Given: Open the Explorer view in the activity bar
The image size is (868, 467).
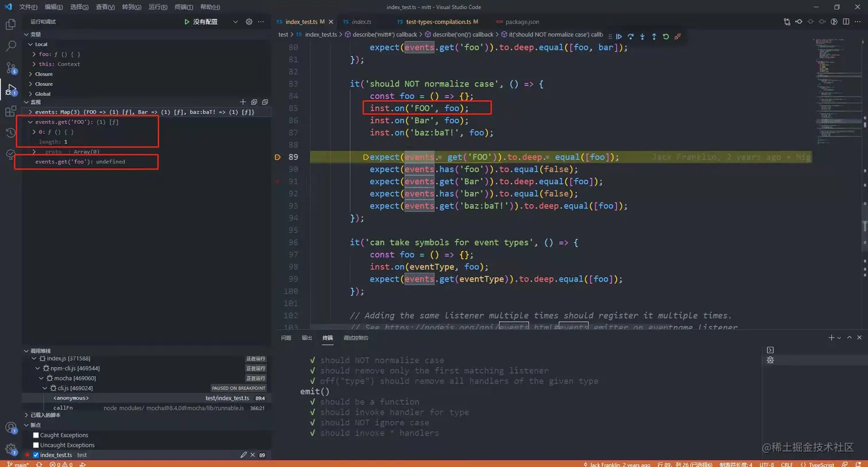Looking at the screenshot, I should pyautogui.click(x=10, y=25).
